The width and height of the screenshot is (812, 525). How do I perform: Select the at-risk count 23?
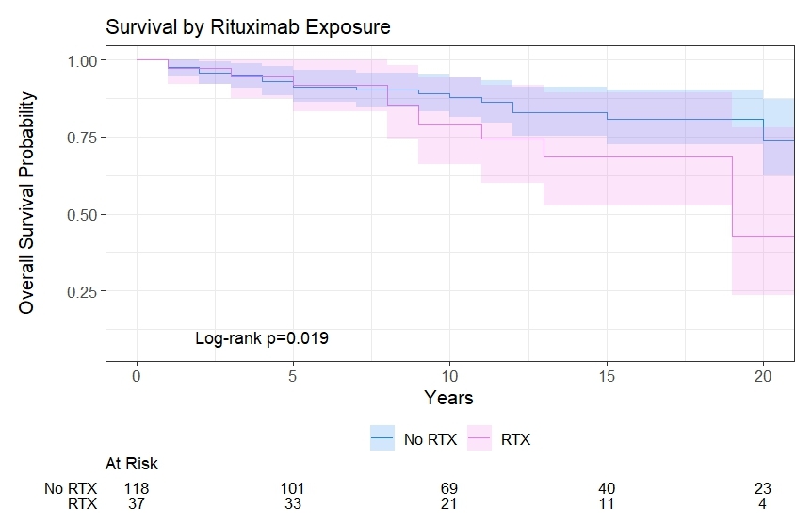[762, 488]
